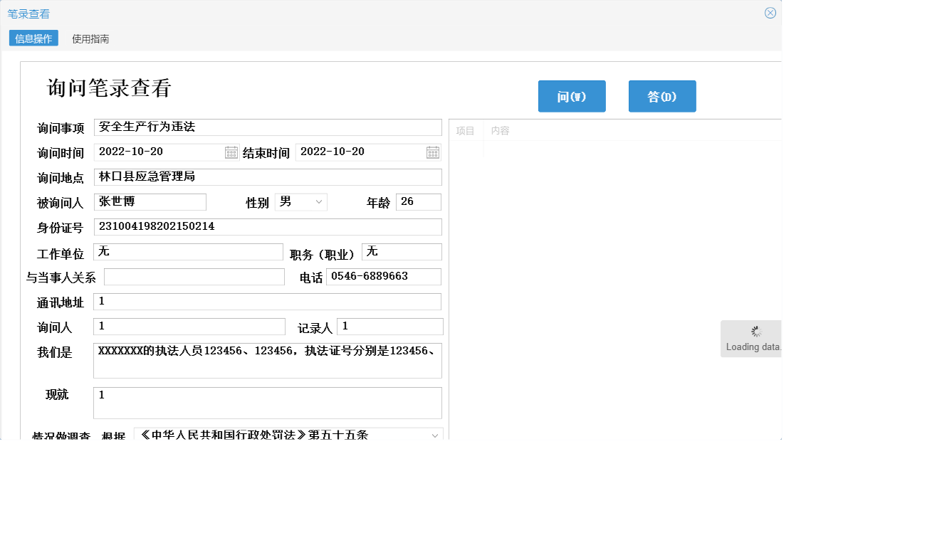Select the 年龄 field showing 26
This screenshot has width=947, height=560.
(418, 201)
